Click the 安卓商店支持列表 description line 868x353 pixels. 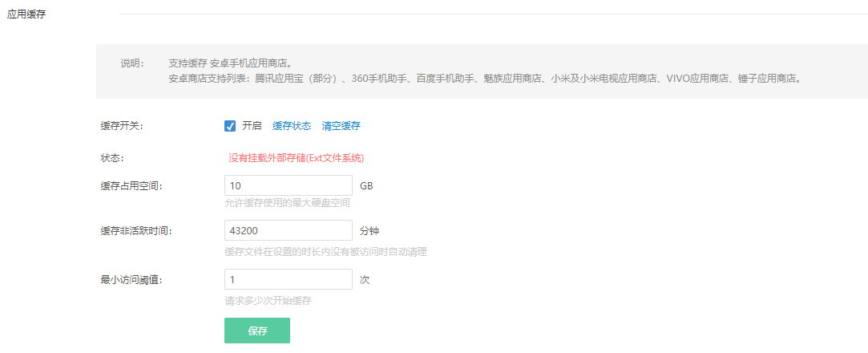pos(486,79)
